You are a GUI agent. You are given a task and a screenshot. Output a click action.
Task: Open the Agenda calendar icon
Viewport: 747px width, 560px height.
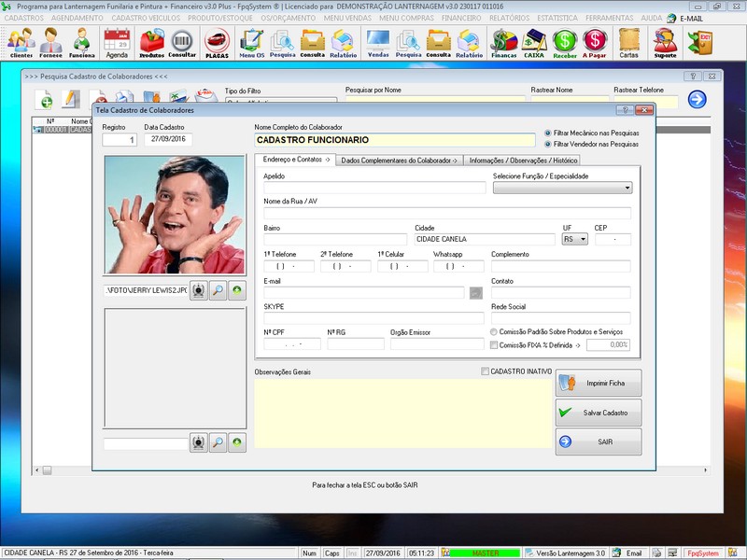point(117,42)
